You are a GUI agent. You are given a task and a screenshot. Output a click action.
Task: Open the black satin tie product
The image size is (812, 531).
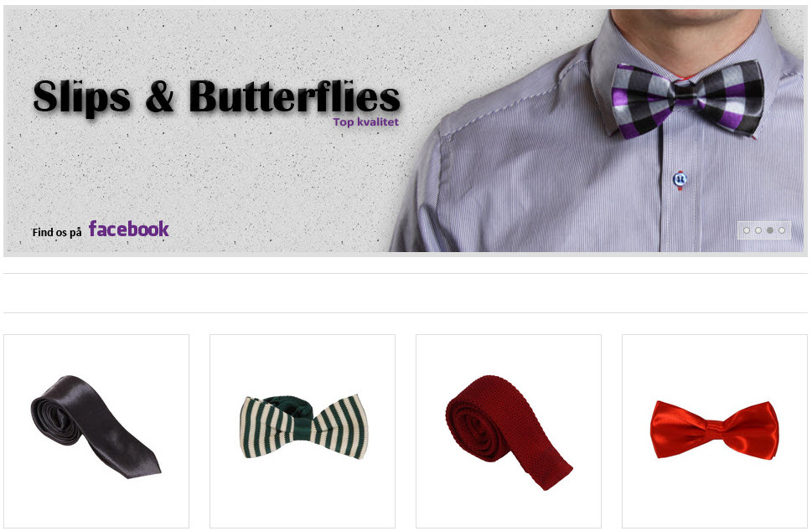click(96, 431)
